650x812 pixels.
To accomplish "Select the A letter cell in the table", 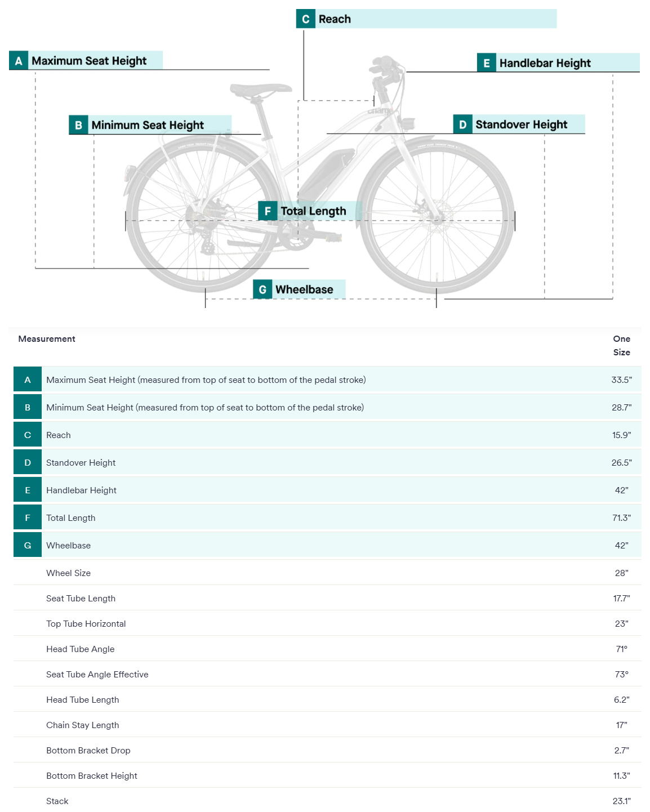I will [28, 380].
